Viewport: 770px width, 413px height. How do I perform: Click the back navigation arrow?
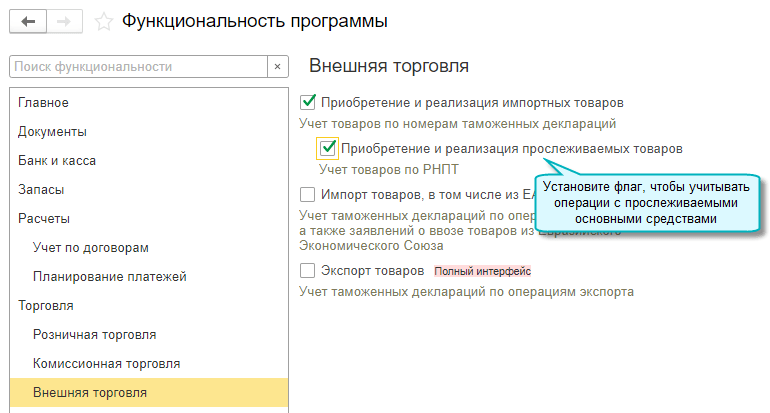click(x=28, y=21)
